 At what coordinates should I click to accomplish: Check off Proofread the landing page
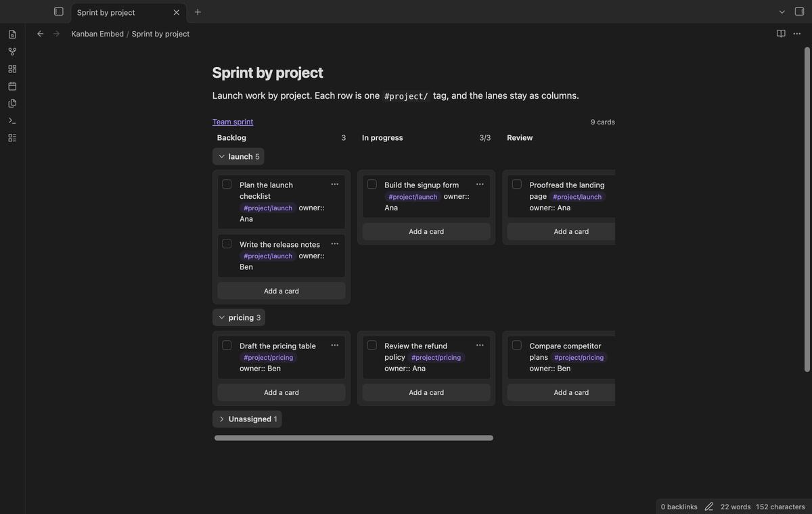[x=517, y=184]
